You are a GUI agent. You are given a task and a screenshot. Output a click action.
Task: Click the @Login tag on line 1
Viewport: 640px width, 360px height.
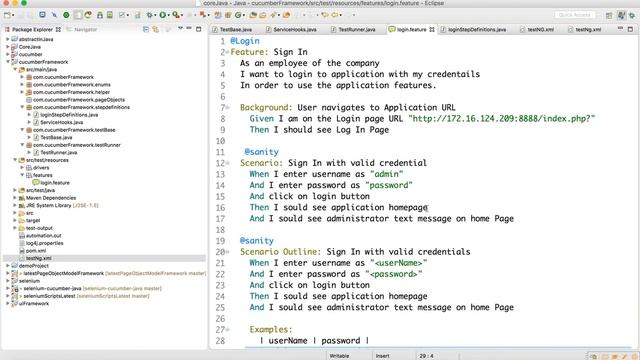[245, 41]
